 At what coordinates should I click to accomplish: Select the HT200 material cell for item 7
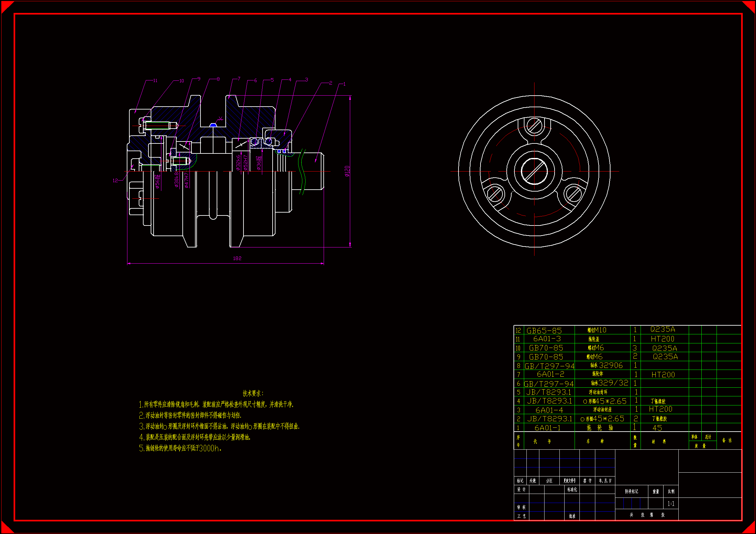(x=663, y=375)
